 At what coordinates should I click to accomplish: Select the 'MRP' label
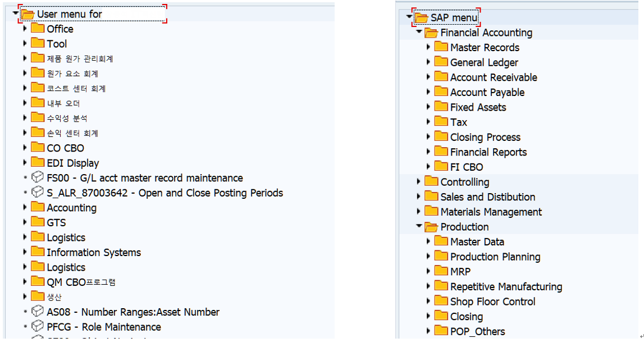(x=460, y=271)
